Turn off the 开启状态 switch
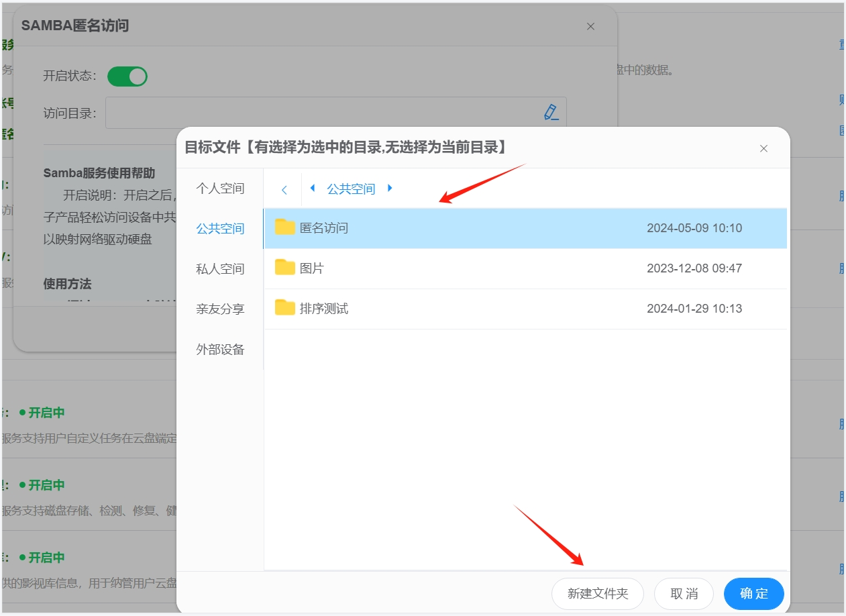This screenshot has height=616, width=846. (x=127, y=76)
